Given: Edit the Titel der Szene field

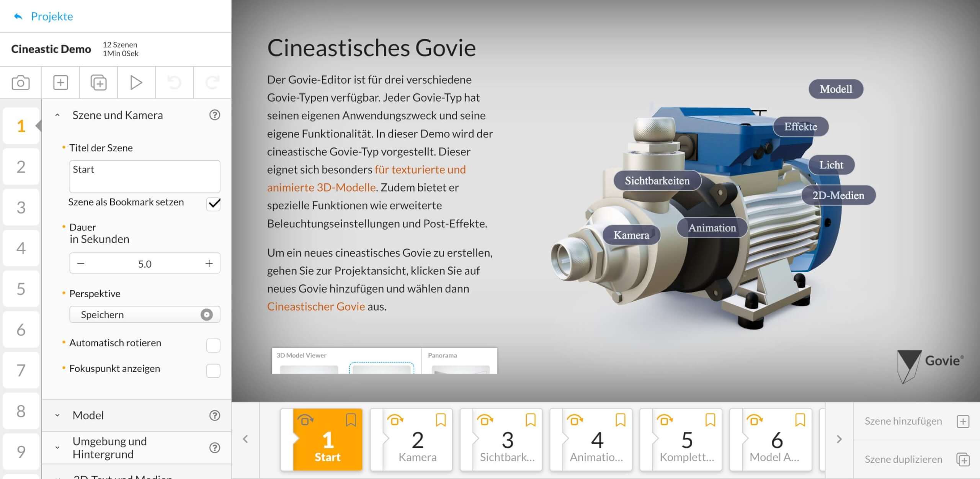Looking at the screenshot, I should coord(145,177).
